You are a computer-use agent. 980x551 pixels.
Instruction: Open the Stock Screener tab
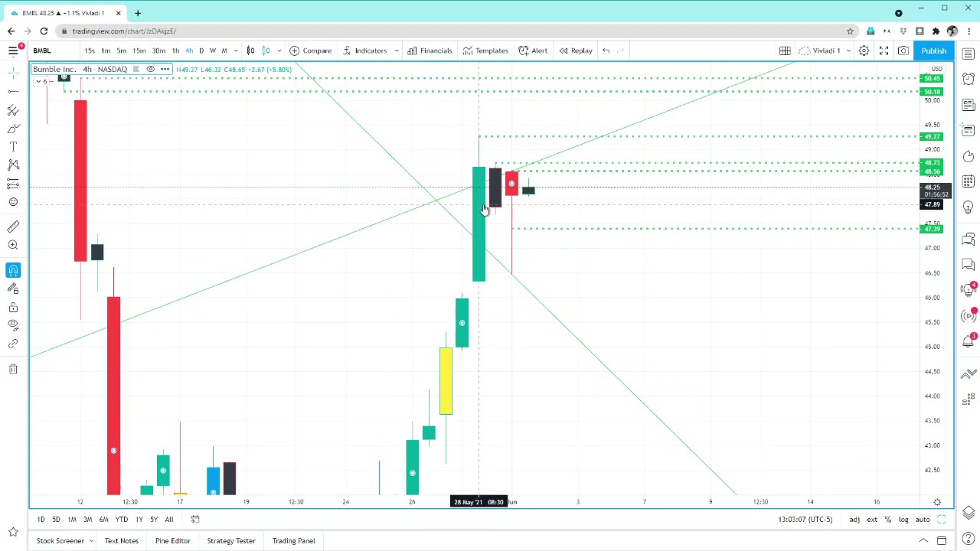pos(60,541)
